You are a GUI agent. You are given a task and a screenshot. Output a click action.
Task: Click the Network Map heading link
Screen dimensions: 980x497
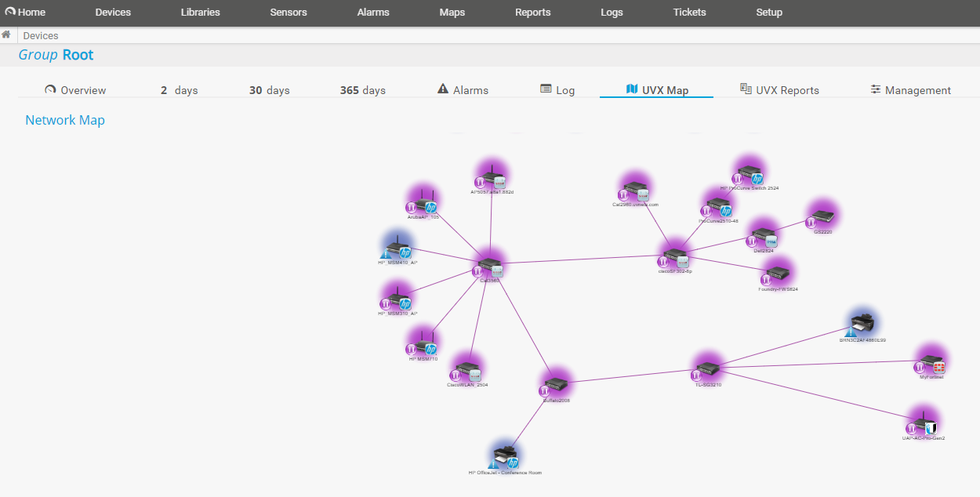click(65, 120)
